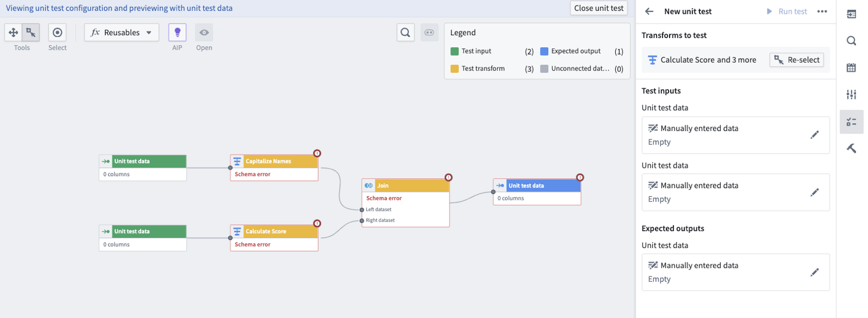
Task: Click the Run test play triangle icon
Action: coord(769,11)
